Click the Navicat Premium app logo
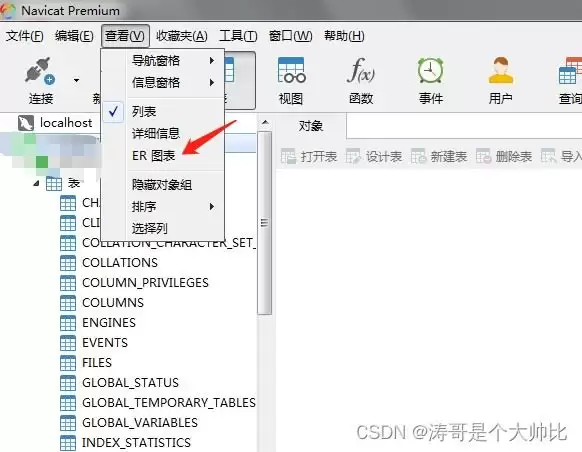 [7, 10]
